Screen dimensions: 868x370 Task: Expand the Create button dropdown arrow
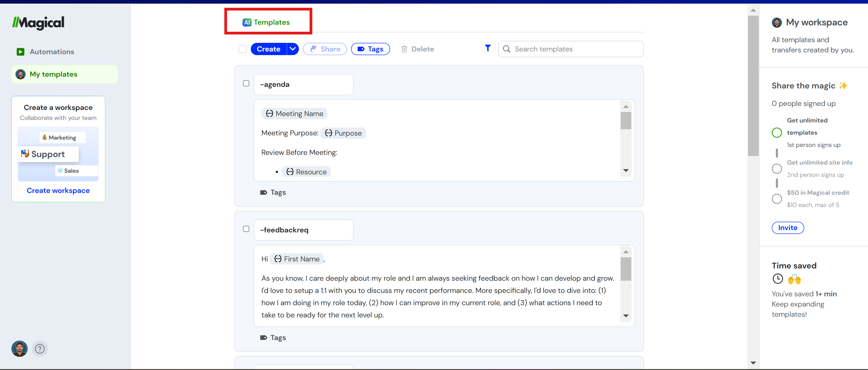click(x=293, y=49)
